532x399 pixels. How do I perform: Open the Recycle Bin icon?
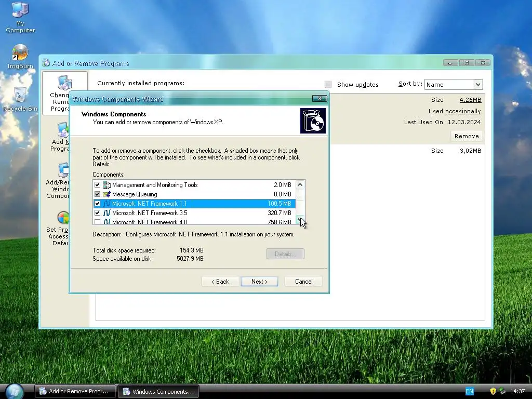20,99
